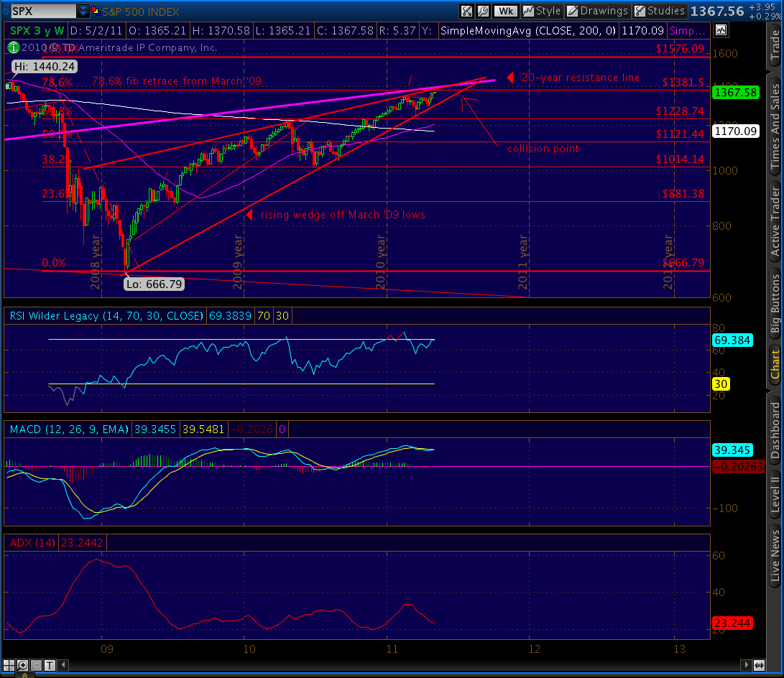
Task: Click the right scroll arrow at bottom right
Action: [746, 665]
